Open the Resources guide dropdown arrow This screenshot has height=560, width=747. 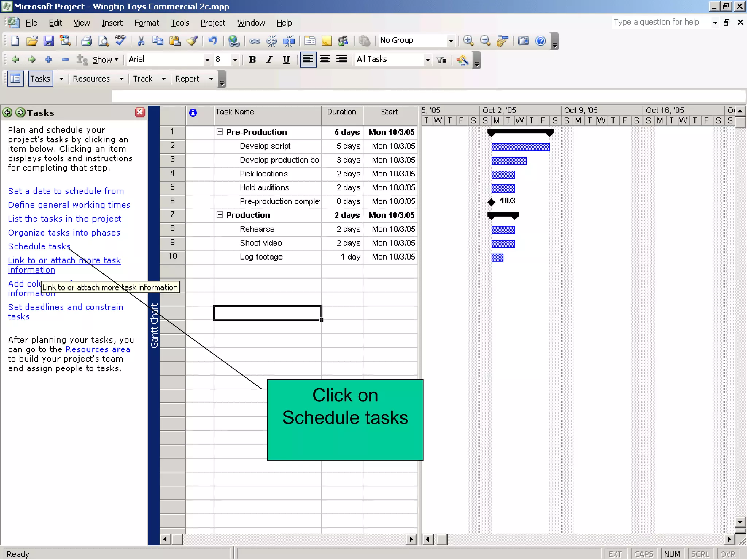121,79
